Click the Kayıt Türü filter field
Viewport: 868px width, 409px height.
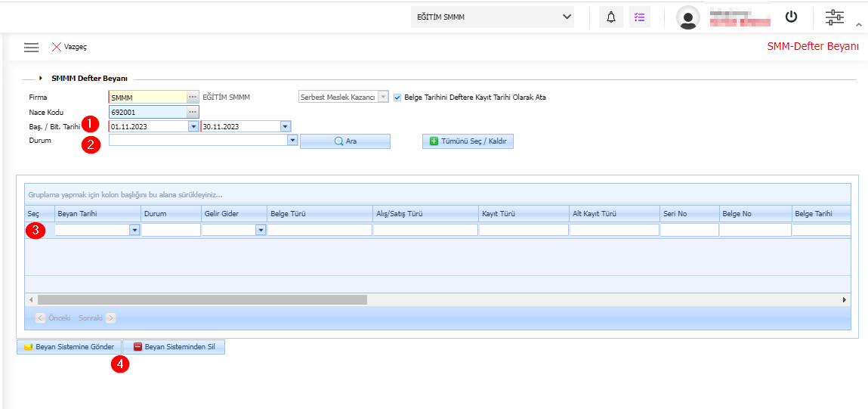524,230
